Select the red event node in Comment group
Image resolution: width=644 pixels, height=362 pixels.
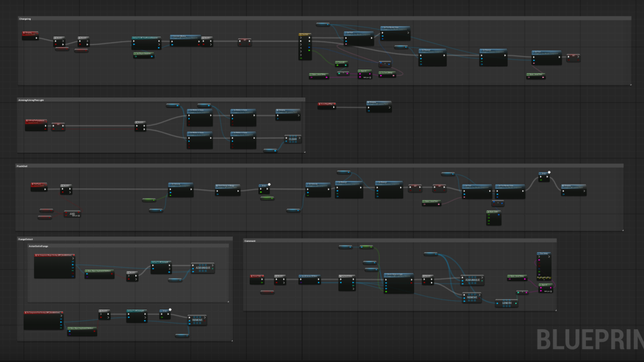[257, 280]
